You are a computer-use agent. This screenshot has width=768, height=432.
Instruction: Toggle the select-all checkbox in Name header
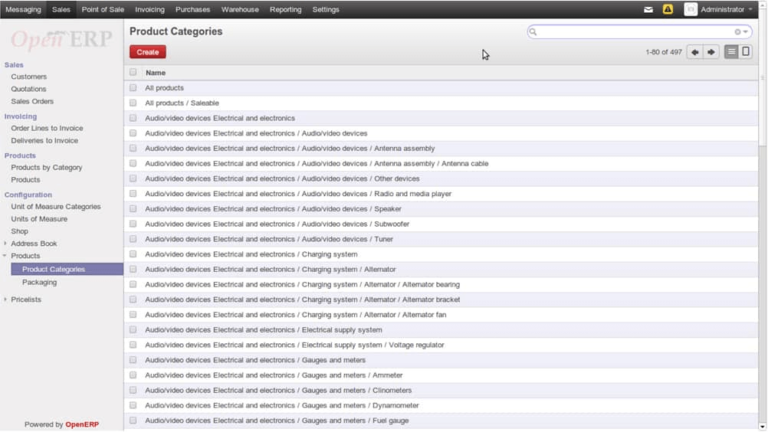coord(133,73)
